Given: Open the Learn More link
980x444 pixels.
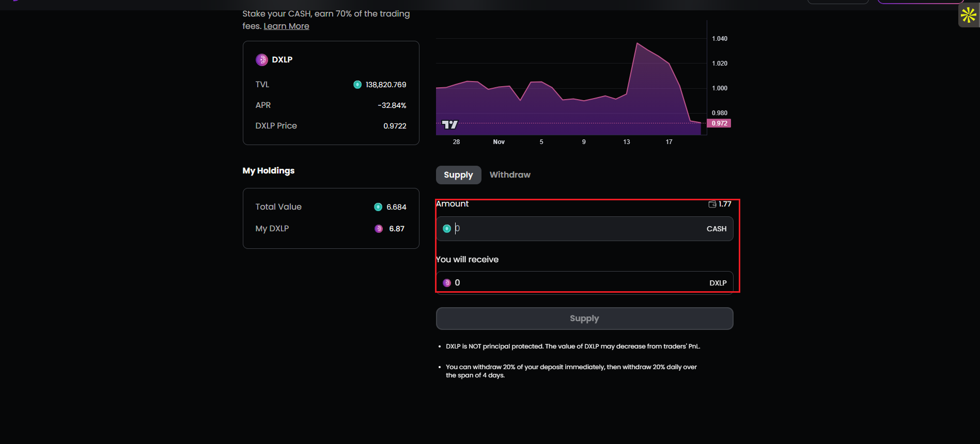Looking at the screenshot, I should (286, 26).
